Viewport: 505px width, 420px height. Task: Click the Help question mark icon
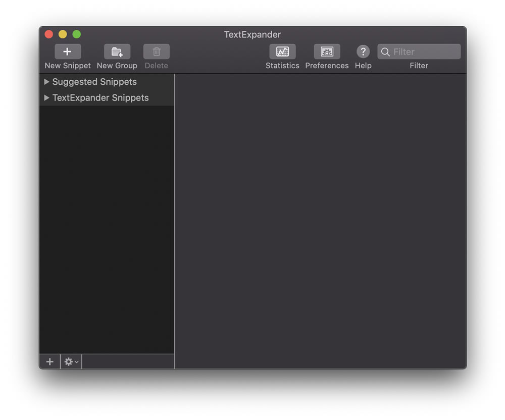(363, 51)
